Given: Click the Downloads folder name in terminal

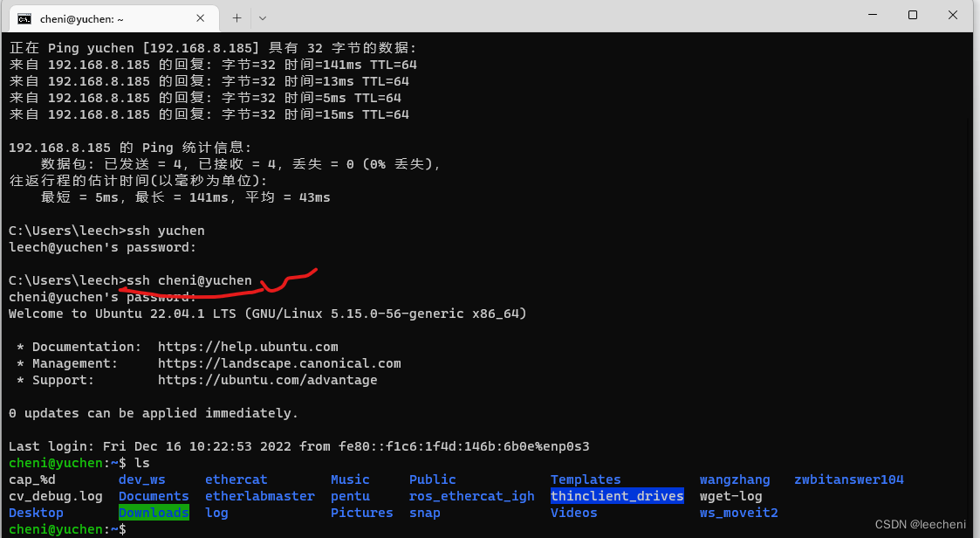Looking at the screenshot, I should point(154,512).
